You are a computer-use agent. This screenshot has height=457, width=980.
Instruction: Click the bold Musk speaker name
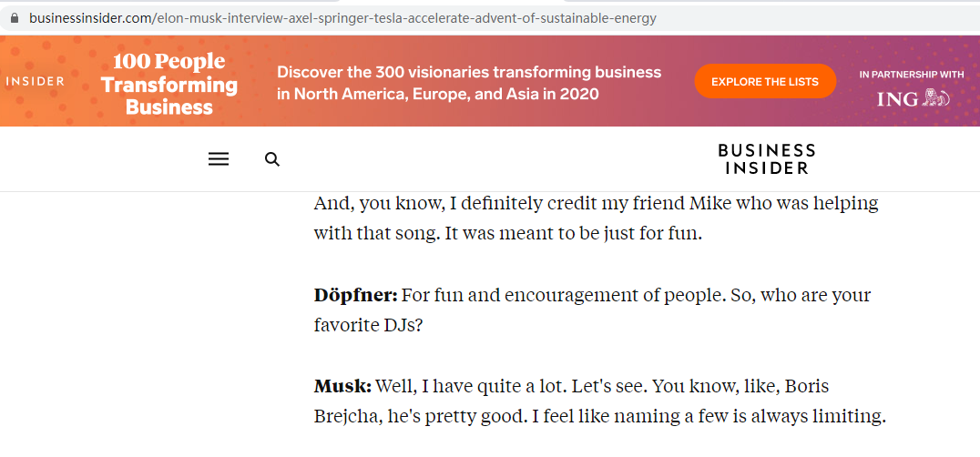pos(342,387)
